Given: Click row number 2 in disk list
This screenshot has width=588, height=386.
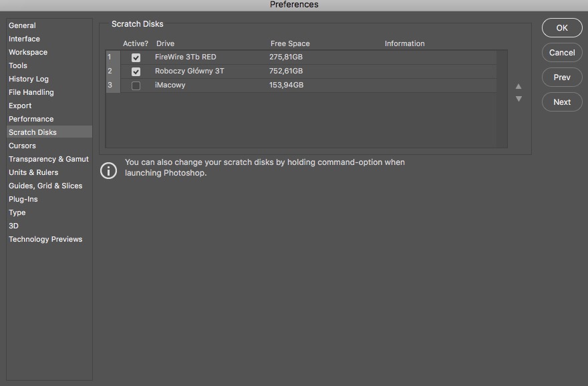Looking at the screenshot, I should click(x=113, y=71).
